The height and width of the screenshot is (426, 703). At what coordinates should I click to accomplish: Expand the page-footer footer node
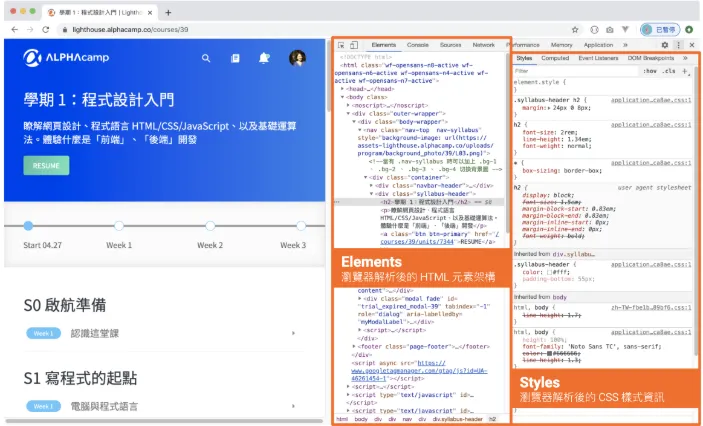pyautogui.click(x=354, y=347)
